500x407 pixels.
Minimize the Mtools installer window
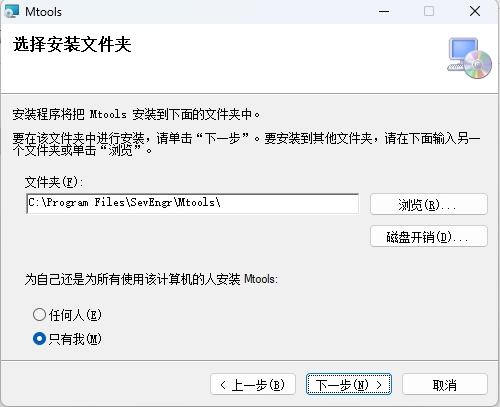coord(384,12)
